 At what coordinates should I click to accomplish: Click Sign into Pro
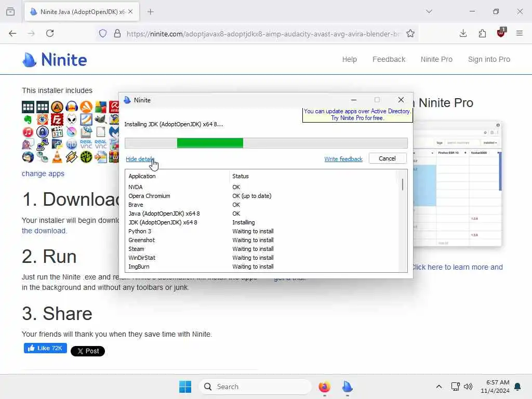point(489,59)
